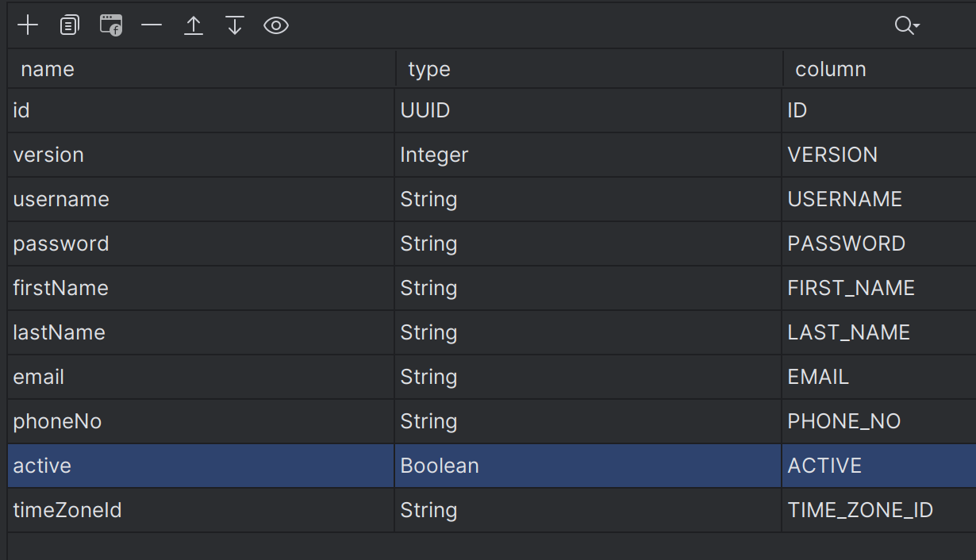Image resolution: width=976 pixels, height=560 pixels.
Task: Select the username row
Action: tap(492, 199)
